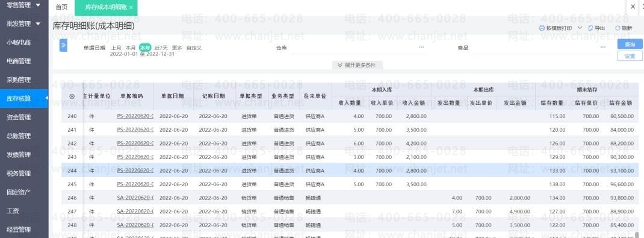The image size is (644, 238).
Task: Switch to the 库存成本明细账 tab
Action: (x=106, y=8)
